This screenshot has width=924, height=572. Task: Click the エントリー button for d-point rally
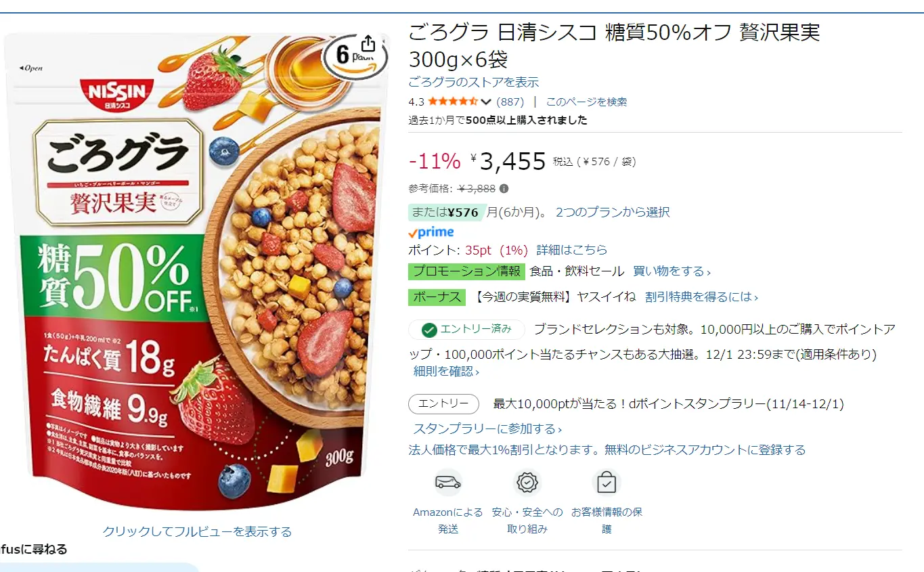tap(443, 404)
